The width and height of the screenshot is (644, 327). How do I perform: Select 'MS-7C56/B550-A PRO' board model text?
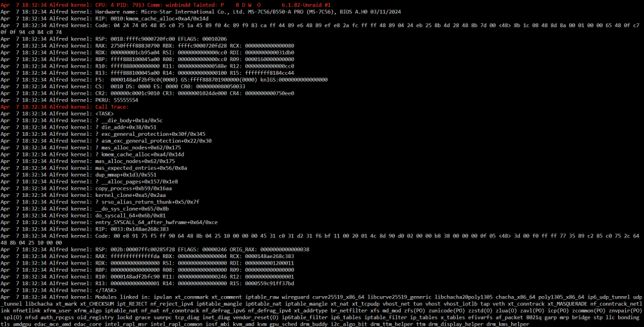pyautogui.click(x=275, y=12)
